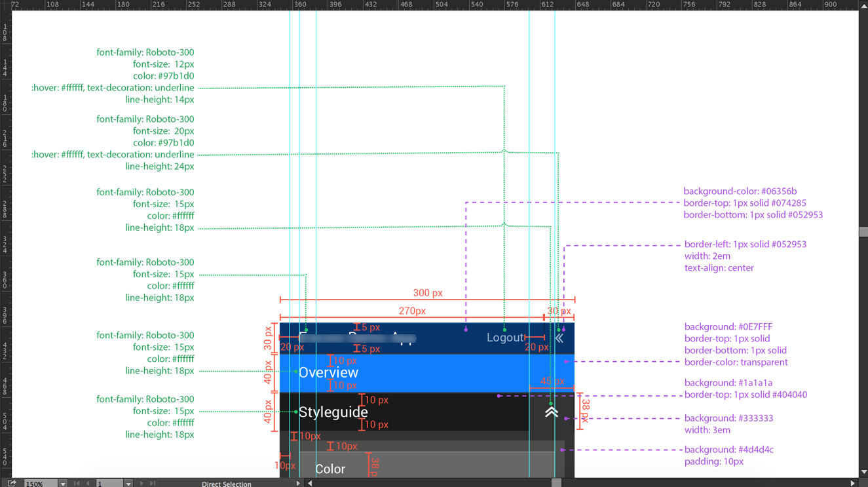Open the artboard number dropdown arrow

coord(128,483)
